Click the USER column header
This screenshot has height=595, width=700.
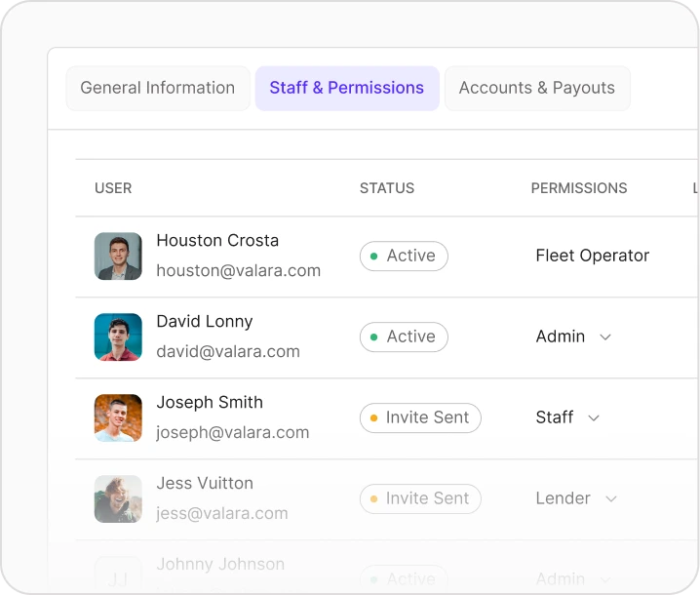point(113,188)
